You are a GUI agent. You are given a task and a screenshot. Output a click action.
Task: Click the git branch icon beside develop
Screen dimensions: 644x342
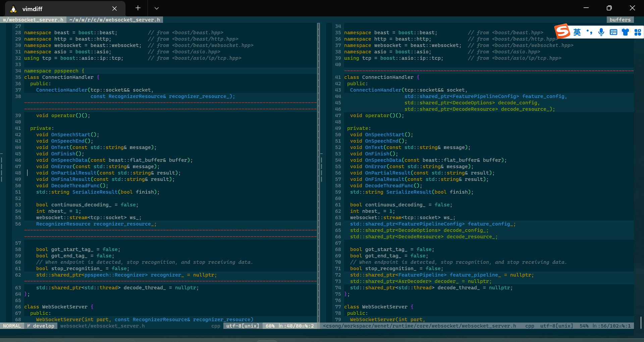pyautogui.click(x=30, y=326)
